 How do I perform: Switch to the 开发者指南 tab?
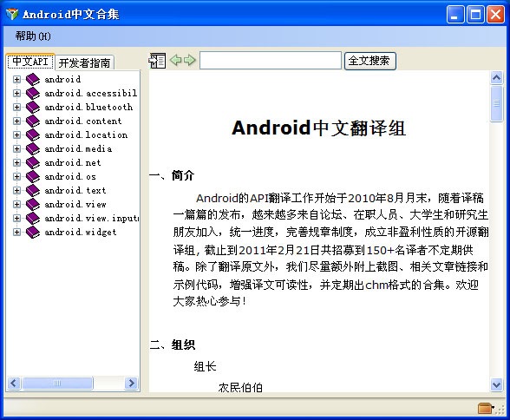point(85,62)
